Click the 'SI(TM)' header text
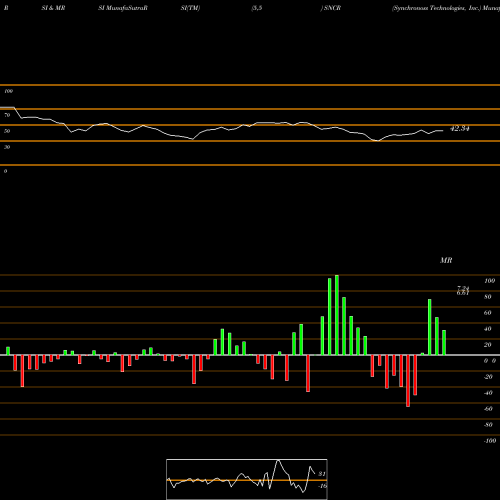 [x=190, y=8]
